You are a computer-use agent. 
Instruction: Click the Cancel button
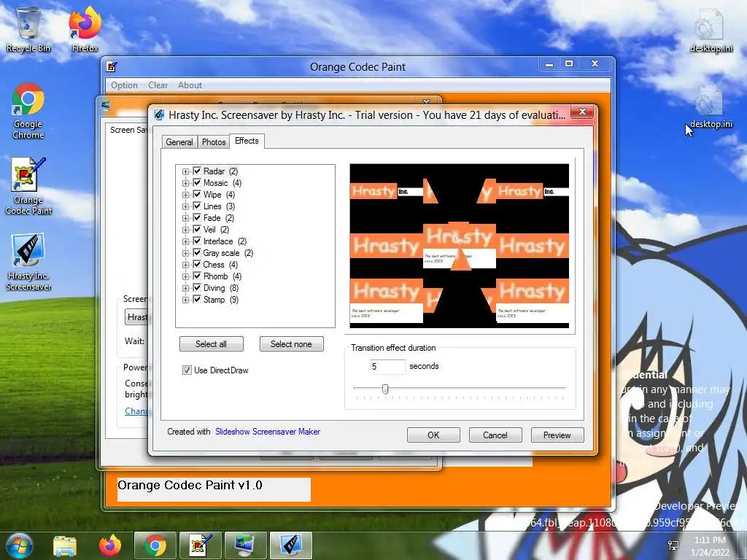pyautogui.click(x=495, y=435)
